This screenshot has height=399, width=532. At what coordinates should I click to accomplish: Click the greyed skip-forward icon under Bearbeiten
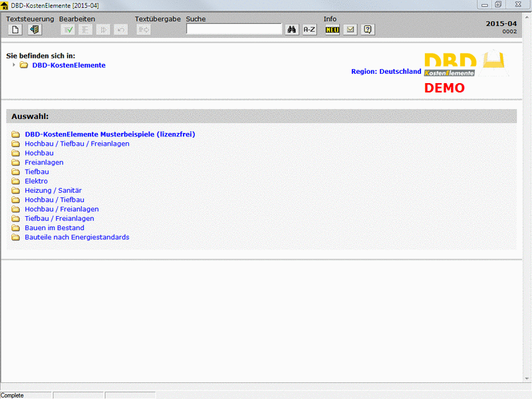(103, 30)
